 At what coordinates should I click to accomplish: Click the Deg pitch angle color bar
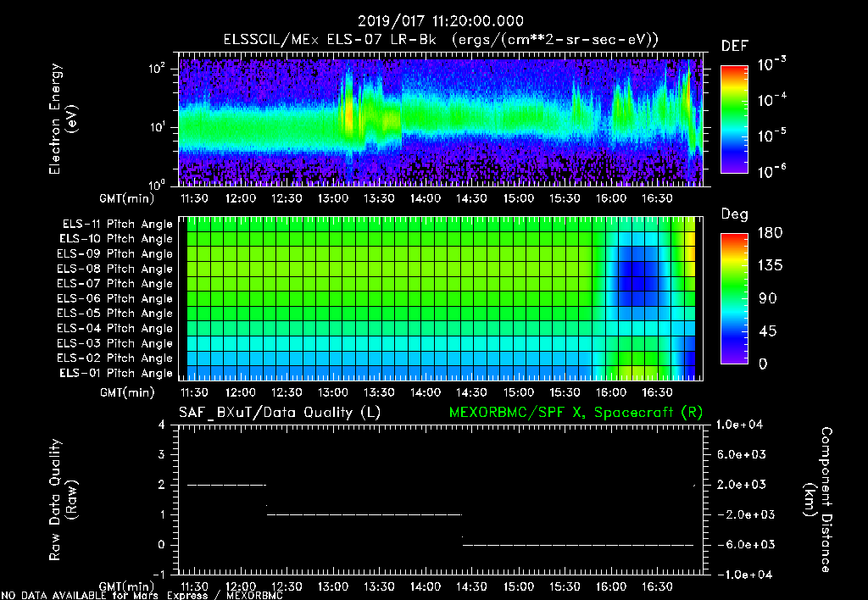click(x=734, y=298)
